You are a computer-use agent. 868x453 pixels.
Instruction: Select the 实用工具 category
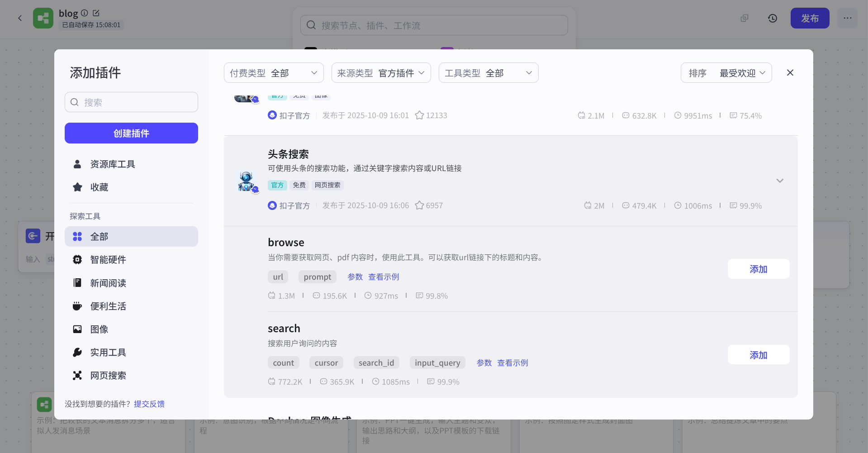point(131,353)
